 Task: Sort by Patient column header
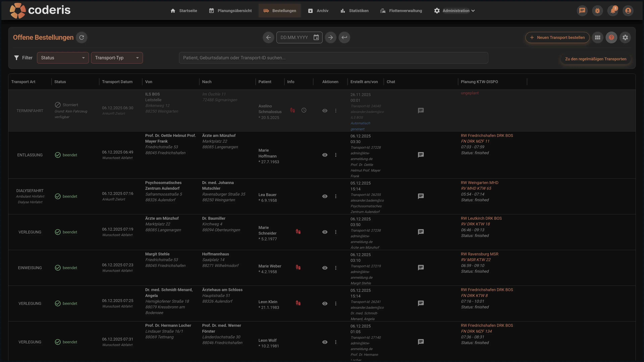265,82
